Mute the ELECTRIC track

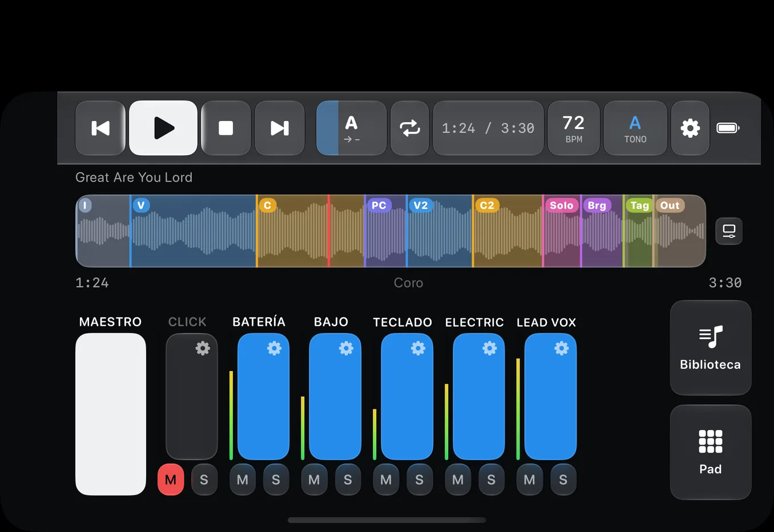458,479
